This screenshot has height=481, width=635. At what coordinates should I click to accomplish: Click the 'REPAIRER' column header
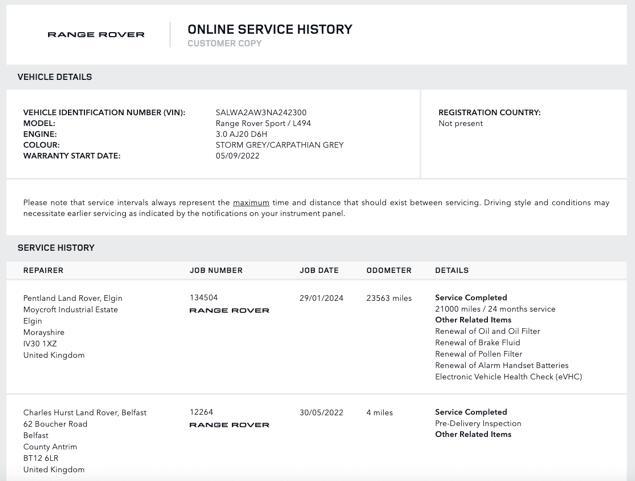[x=43, y=270]
